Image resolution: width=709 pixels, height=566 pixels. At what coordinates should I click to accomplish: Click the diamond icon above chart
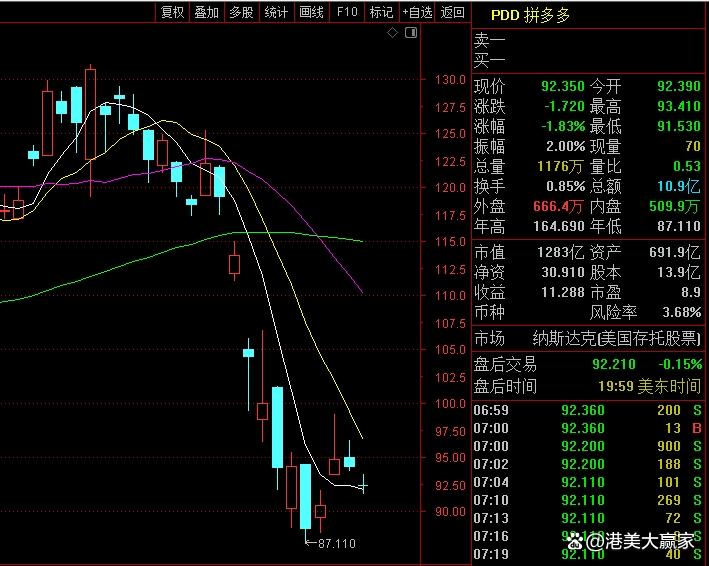pos(392,33)
